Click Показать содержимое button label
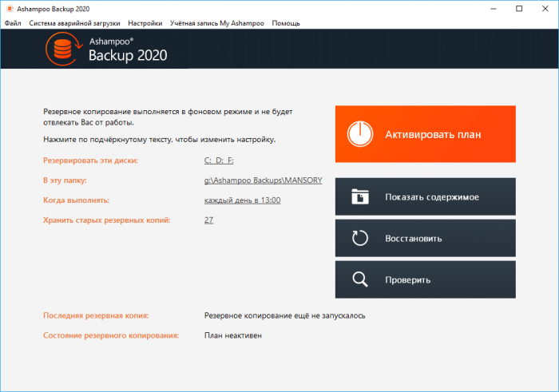 432,197
